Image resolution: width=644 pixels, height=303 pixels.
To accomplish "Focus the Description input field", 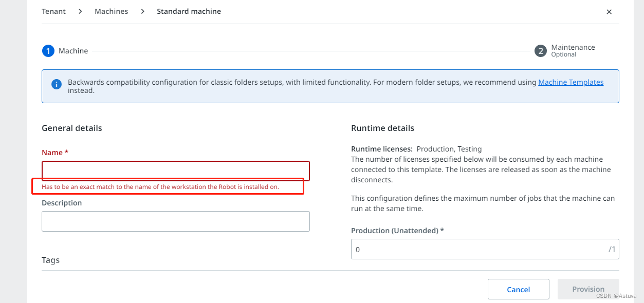I will click(176, 221).
